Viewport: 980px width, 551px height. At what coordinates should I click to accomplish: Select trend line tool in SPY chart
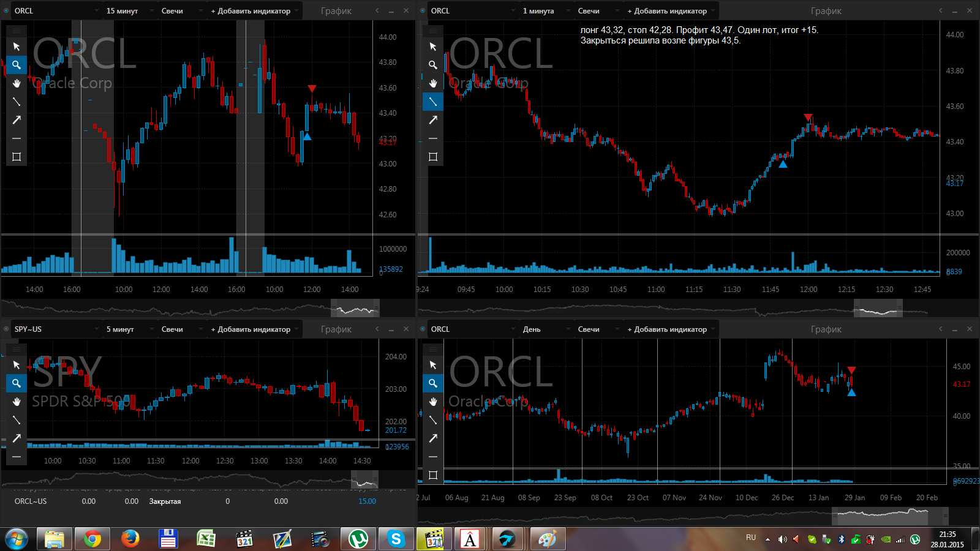(17, 420)
